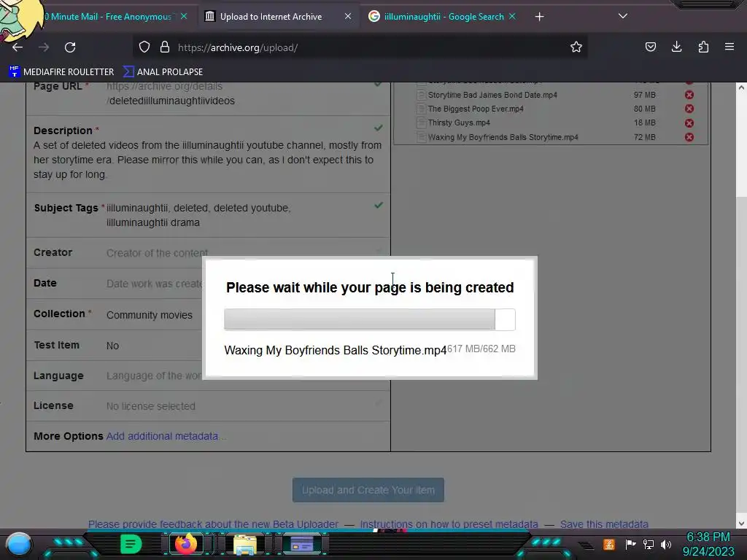The width and height of the screenshot is (747, 560).
Task: Click the Date work was created field
Action: pyautogui.click(x=155, y=284)
